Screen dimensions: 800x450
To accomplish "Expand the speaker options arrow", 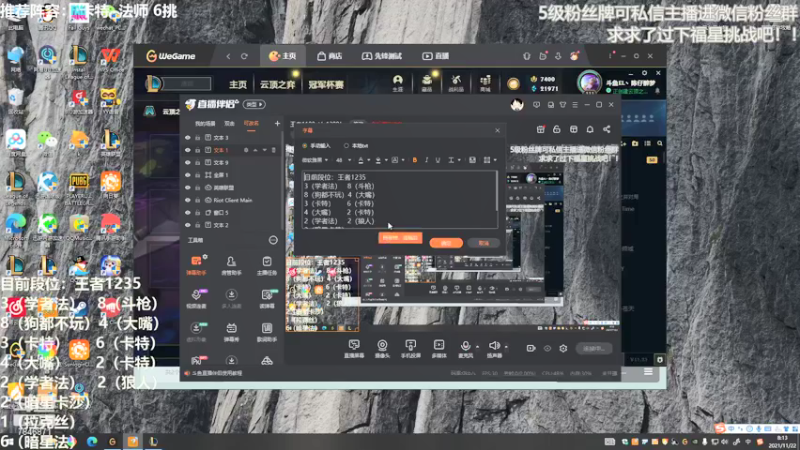I will (506, 347).
